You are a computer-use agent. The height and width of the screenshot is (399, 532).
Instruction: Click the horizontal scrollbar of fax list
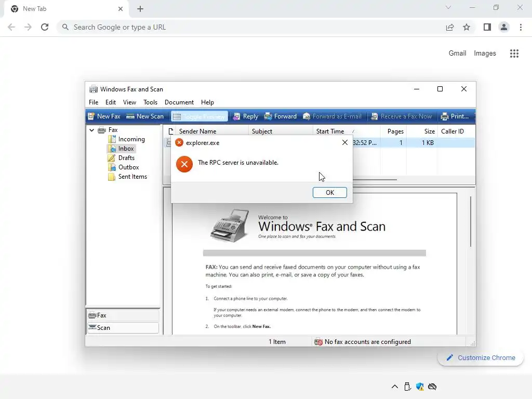point(375,179)
